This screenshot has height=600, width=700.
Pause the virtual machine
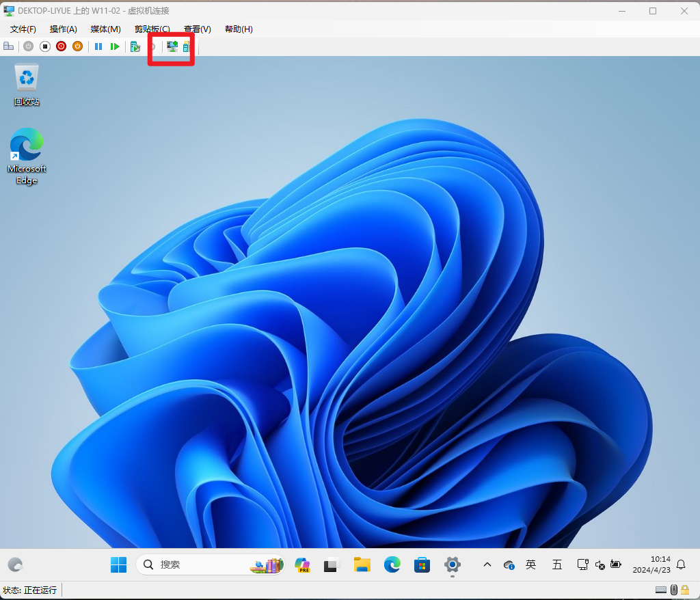pyautogui.click(x=98, y=46)
